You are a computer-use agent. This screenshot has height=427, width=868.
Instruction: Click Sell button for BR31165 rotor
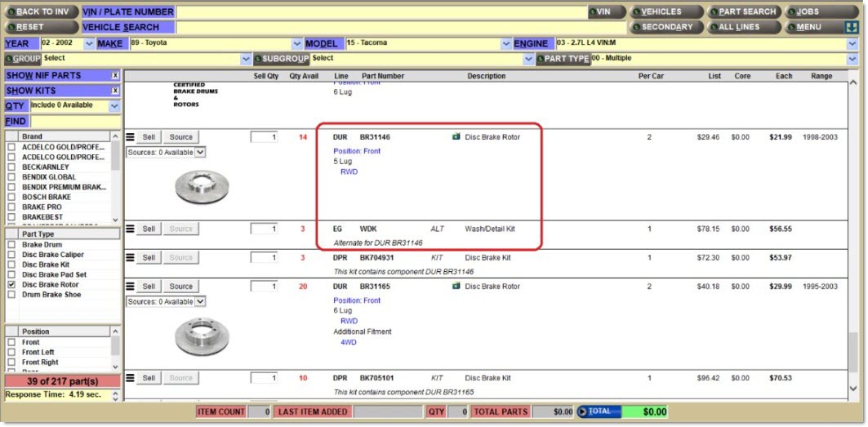point(149,287)
